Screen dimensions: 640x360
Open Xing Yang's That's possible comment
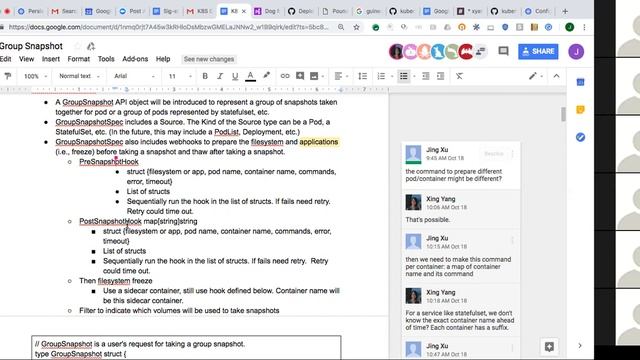(x=461, y=209)
